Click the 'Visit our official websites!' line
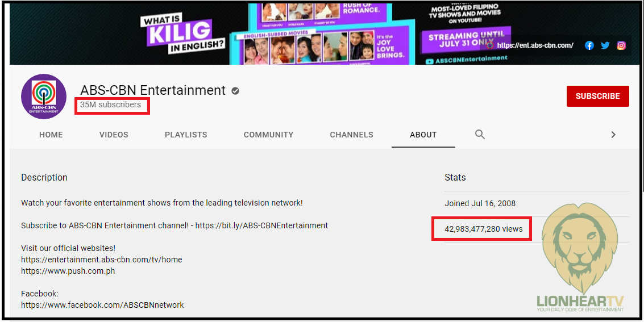The width and height of the screenshot is (644, 322). point(68,248)
